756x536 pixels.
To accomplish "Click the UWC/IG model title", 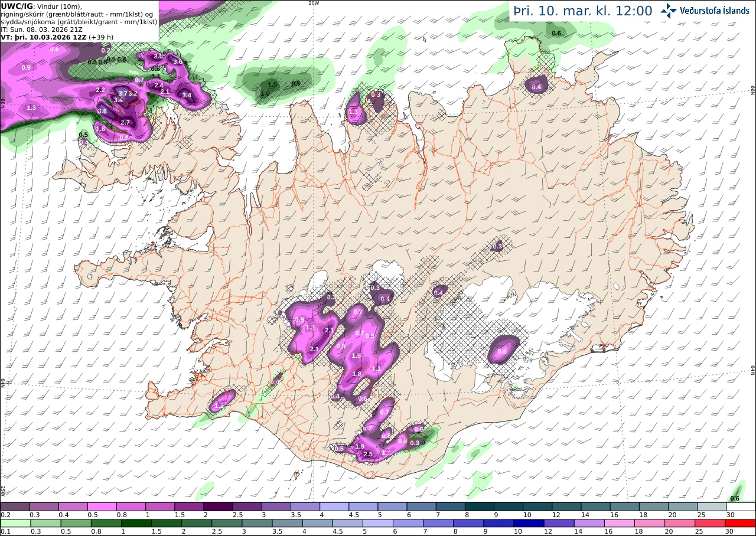I will pos(17,6).
